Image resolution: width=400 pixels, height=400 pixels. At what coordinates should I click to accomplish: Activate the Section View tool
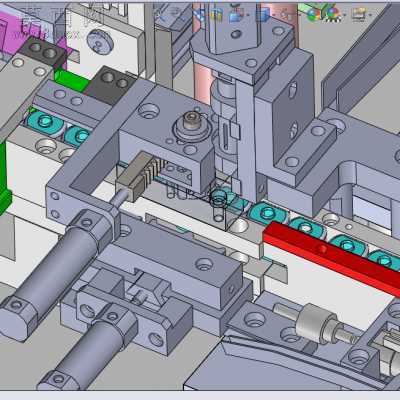[217, 15]
